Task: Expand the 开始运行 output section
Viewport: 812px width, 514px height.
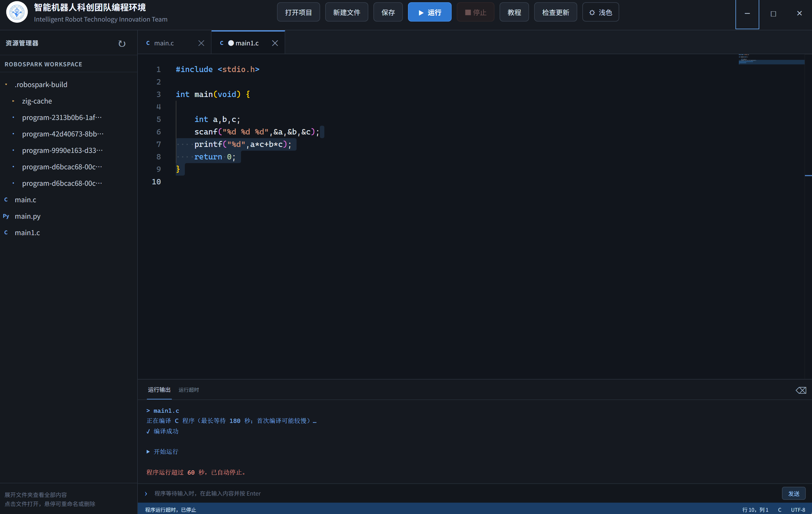Action: [x=148, y=452]
